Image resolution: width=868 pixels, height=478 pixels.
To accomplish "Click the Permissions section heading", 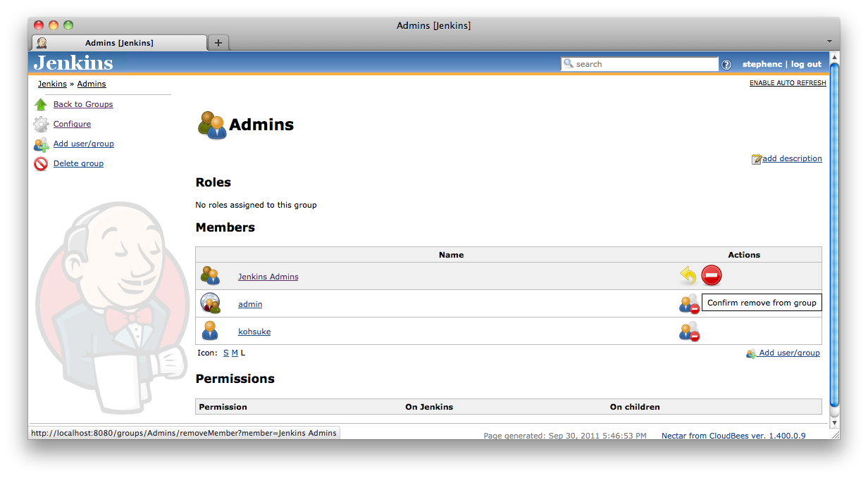I will pyautogui.click(x=235, y=379).
